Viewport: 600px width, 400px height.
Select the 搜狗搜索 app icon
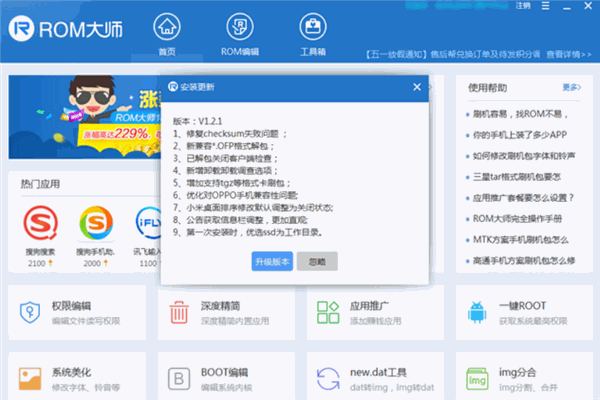[41, 223]
